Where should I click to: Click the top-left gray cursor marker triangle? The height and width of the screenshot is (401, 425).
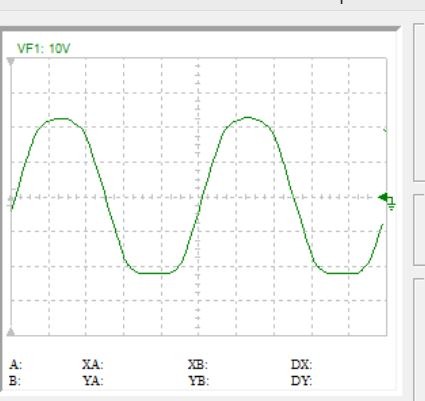(x=11, y=62)
